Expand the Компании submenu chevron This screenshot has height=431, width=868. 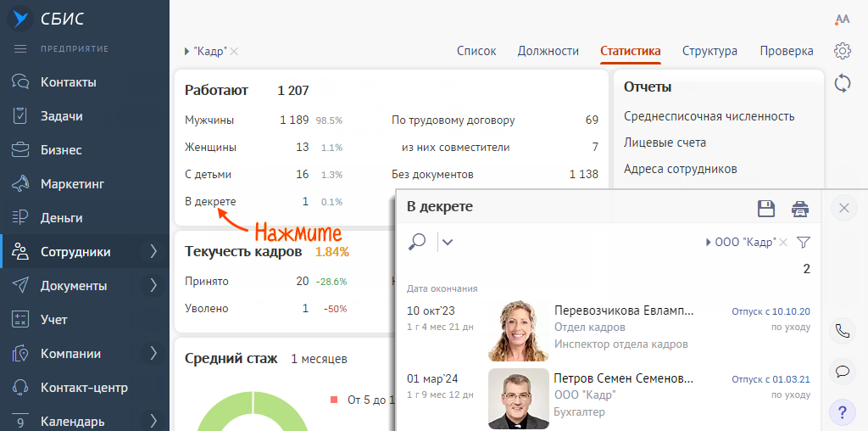click(153, 354)
